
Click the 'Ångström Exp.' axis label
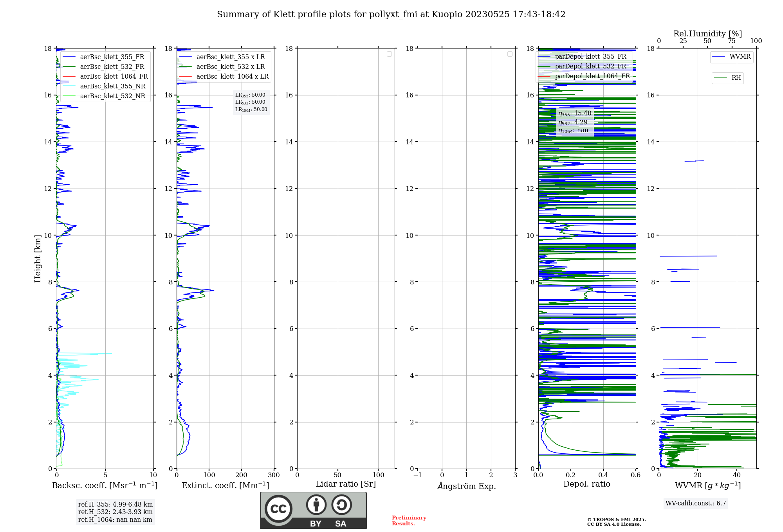pyautogui.click(x=467, y=486)
